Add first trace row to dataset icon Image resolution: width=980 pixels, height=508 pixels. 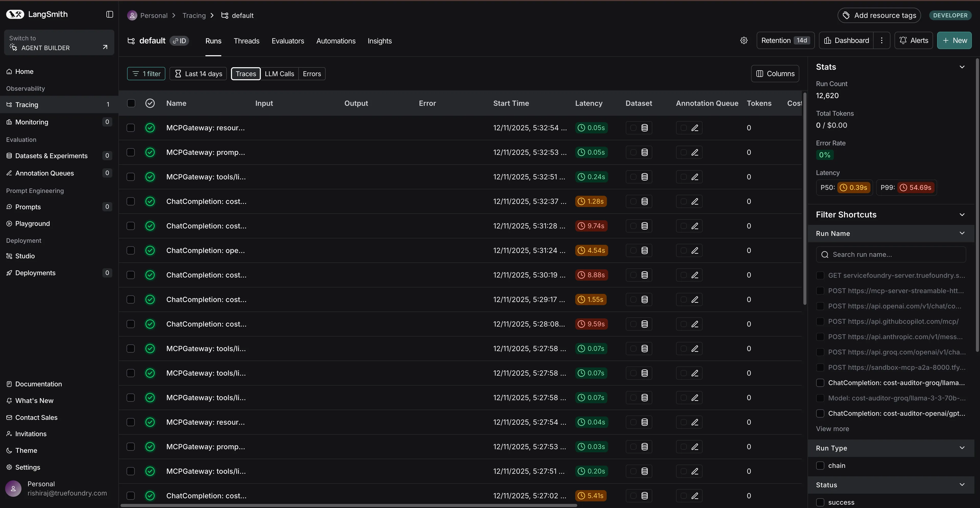coord(644,128)
